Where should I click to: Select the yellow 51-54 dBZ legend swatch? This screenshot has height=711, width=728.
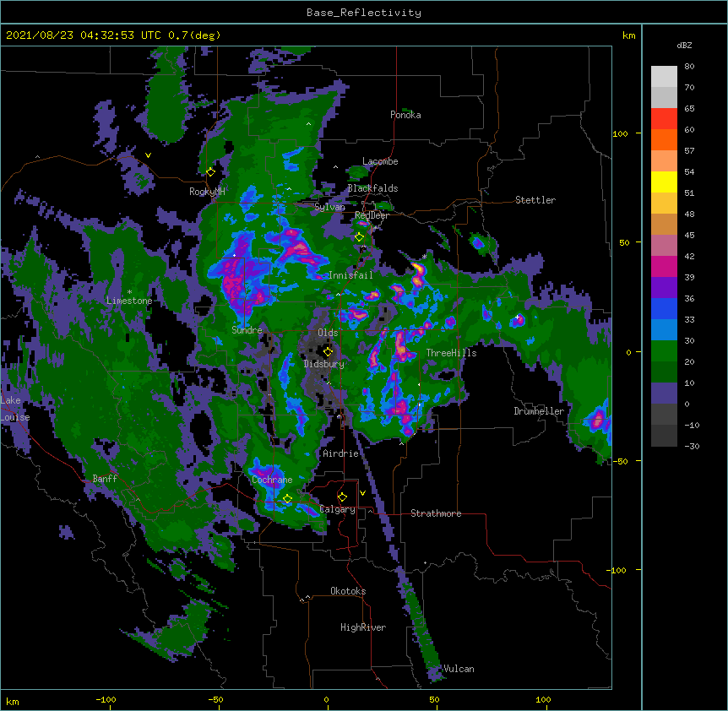click(x=664, y=182)
